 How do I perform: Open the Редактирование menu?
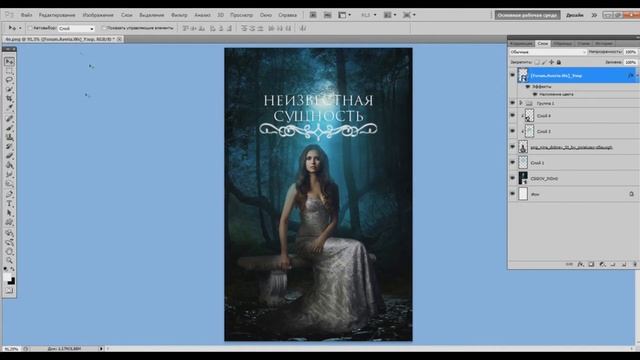pos(57,15)
